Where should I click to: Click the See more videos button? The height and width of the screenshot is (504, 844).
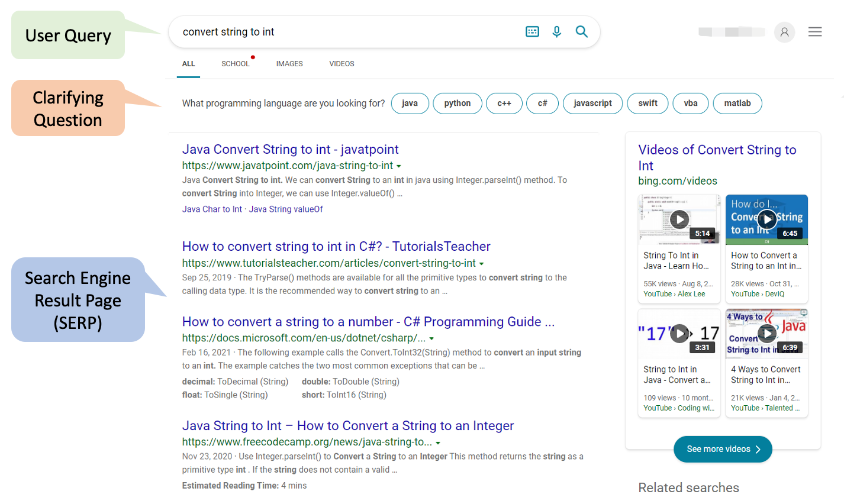point(723,450)
